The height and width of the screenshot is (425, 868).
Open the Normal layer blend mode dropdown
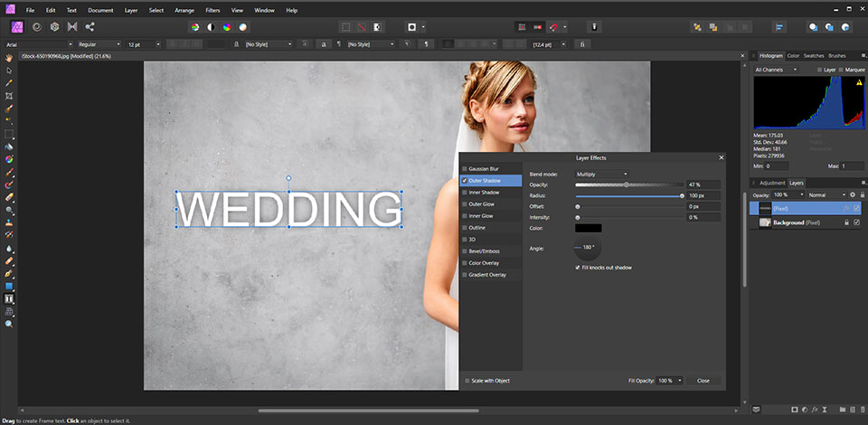point(827,195)
